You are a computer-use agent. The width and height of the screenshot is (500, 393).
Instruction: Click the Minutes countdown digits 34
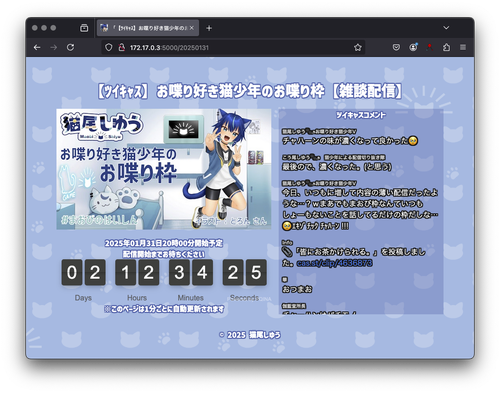point(191,273)
